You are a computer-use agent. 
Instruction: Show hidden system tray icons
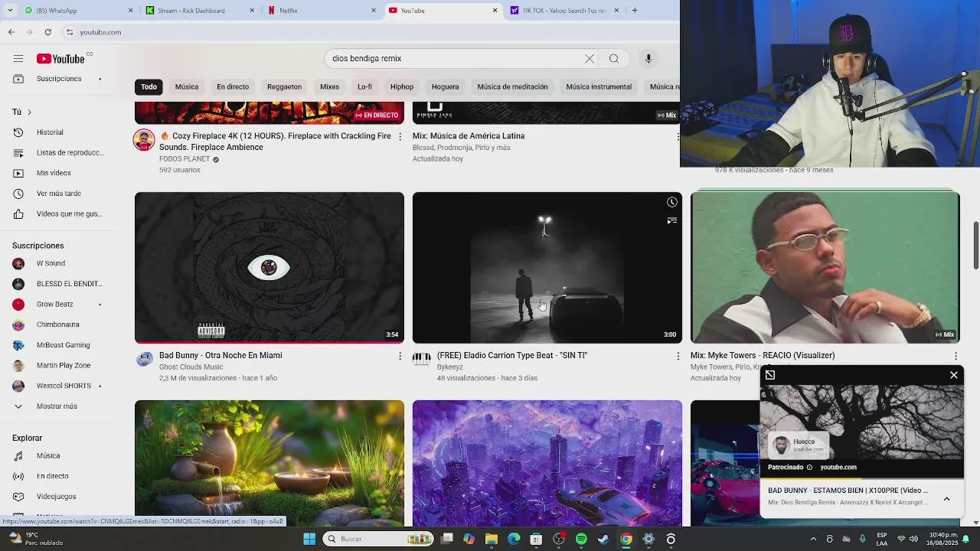[813, 539]
